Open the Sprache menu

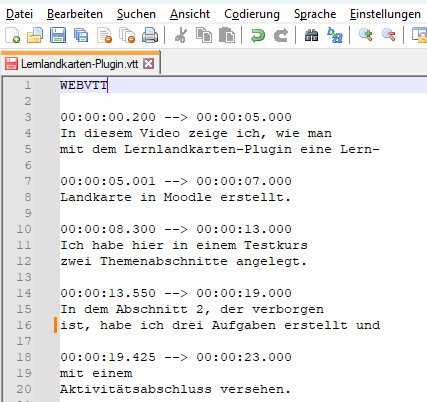(x=315, y=14)
